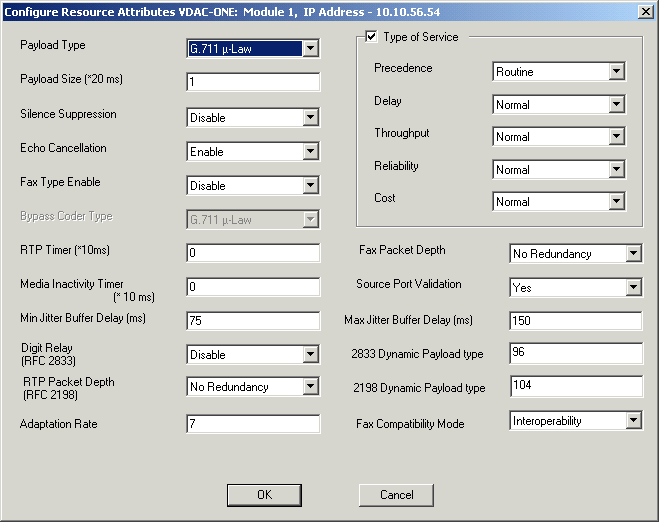Open the Throughput dropdown

tap(616, 137)
